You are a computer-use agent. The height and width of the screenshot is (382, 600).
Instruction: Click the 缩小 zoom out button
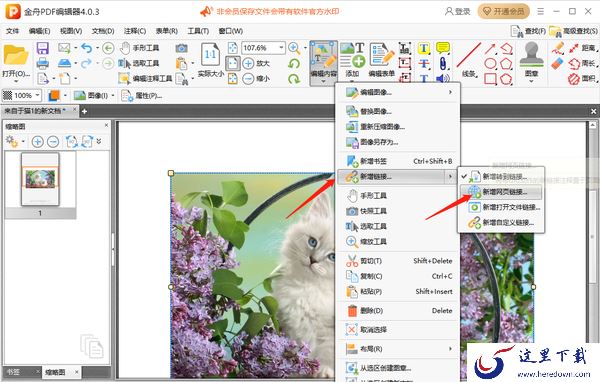pos(256,78)
